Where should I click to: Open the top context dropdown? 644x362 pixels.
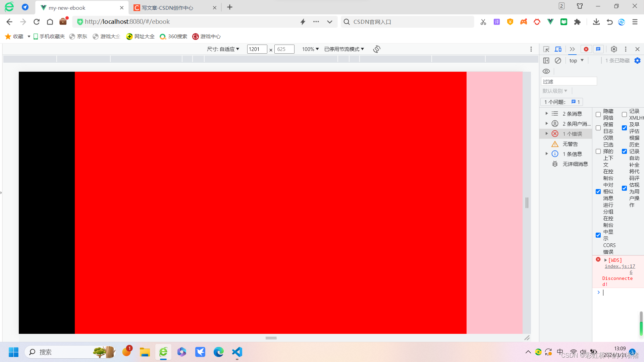coord(576,61)
